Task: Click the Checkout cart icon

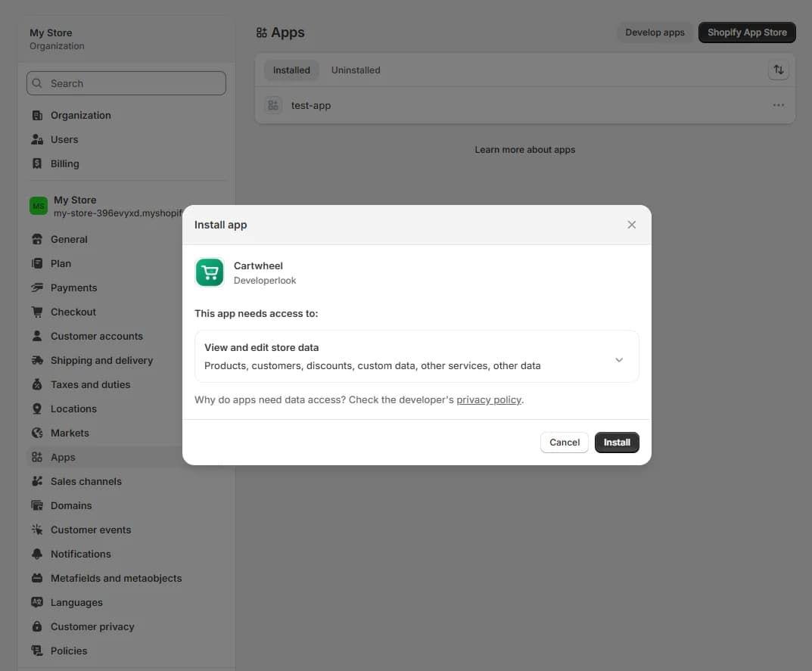Action: pyautogui.click(x=37, y=312)
